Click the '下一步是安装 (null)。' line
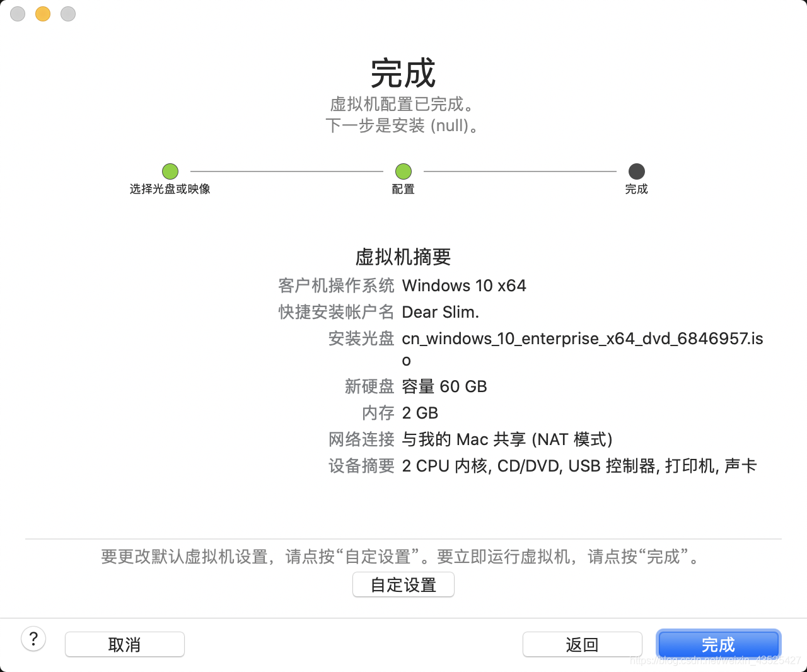Screen dimensions: 807x672 tap(403, 125)
